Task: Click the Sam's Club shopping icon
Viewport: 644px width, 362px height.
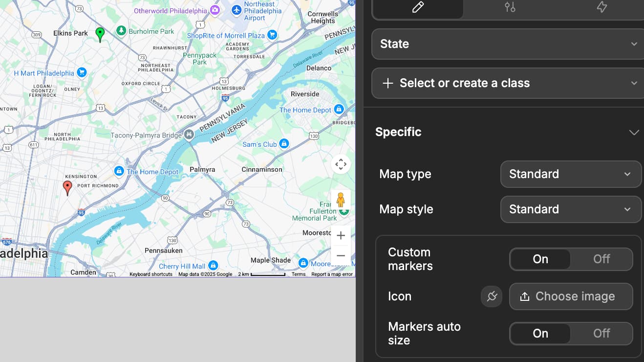Action: (284, 144)
